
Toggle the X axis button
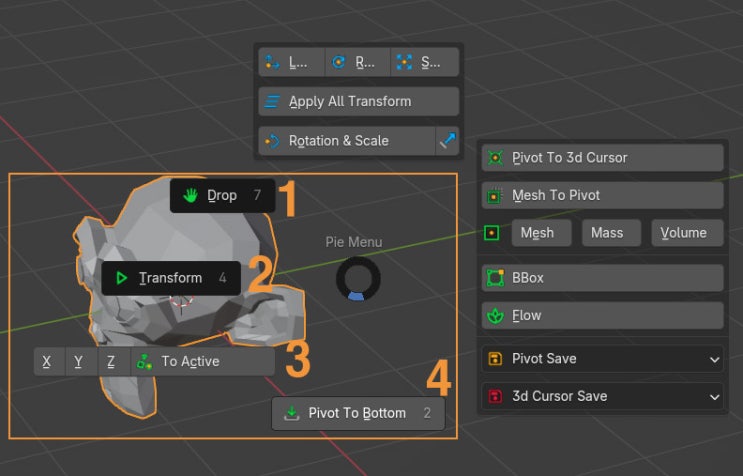pyautogui.click(x=47, y=361)
